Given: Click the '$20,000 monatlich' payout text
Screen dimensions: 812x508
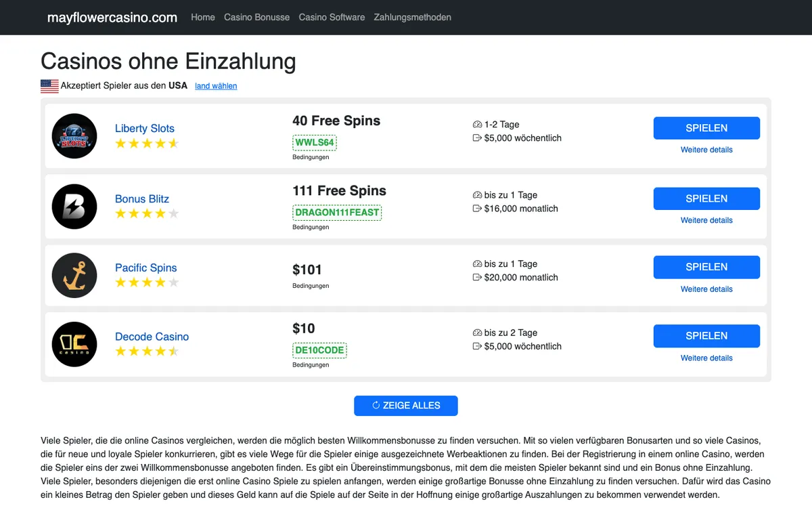Looking at the screenshot, I should [521, 278].
